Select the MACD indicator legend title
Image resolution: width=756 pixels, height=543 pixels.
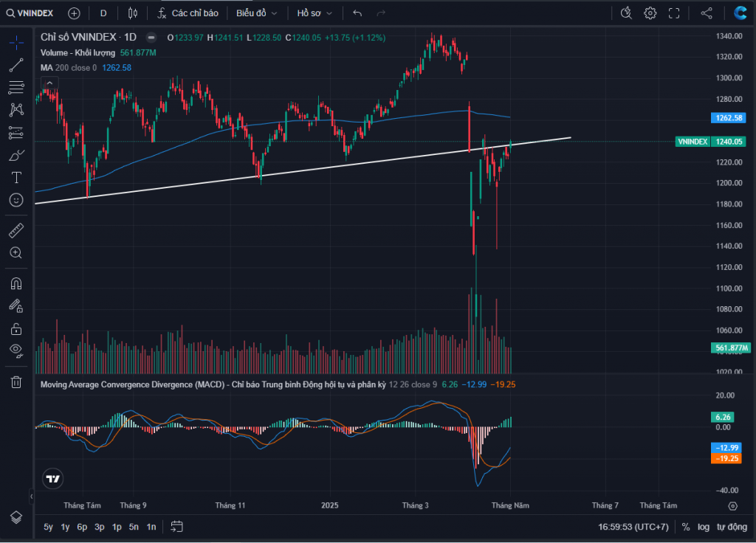pos(213,384)
